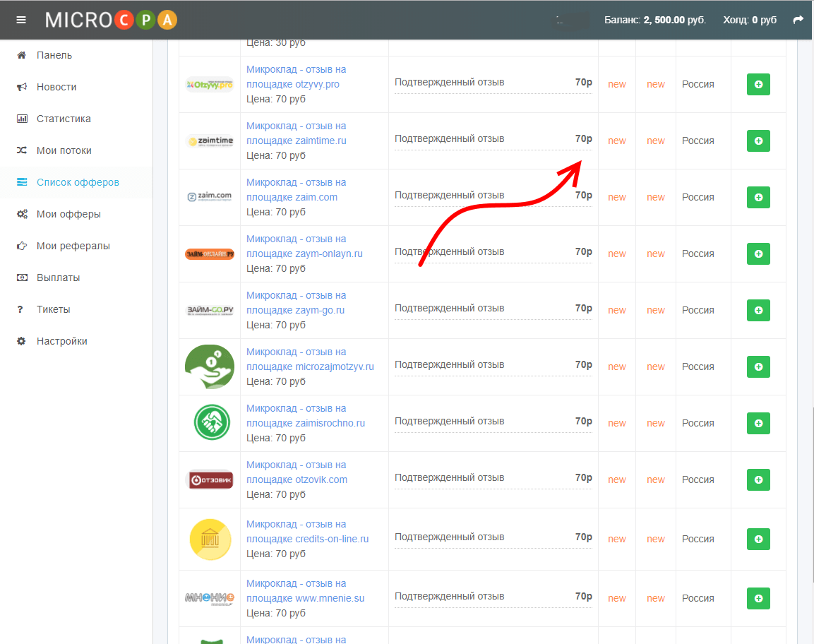Click the home icon beside Панель

coord(21,55)
